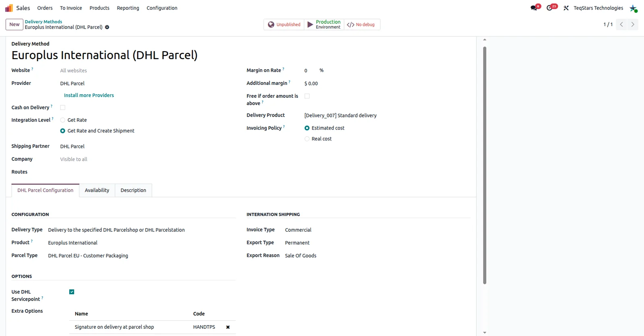Image resolution: width=644 pixels, height=336 pixels.
Task: Open the gear actions menu beside record name
Action: pyautogui.click(x=107, y=27)
